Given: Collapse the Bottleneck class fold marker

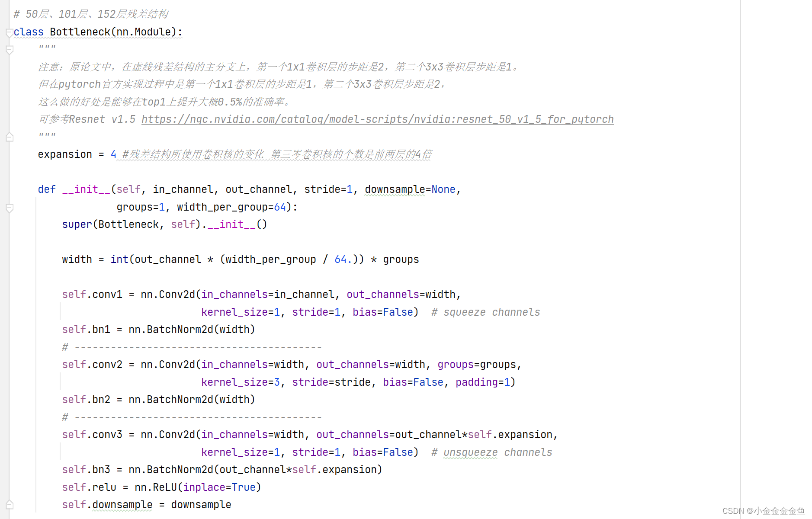Looking at the screenshot, I should click(x=9, y=33).
